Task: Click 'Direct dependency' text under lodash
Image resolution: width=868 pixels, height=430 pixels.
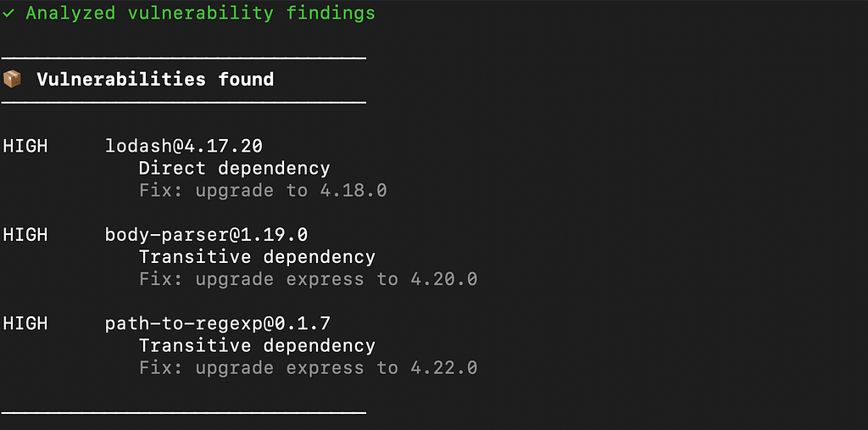Action: pyautogui.click(x=234, y=169)
